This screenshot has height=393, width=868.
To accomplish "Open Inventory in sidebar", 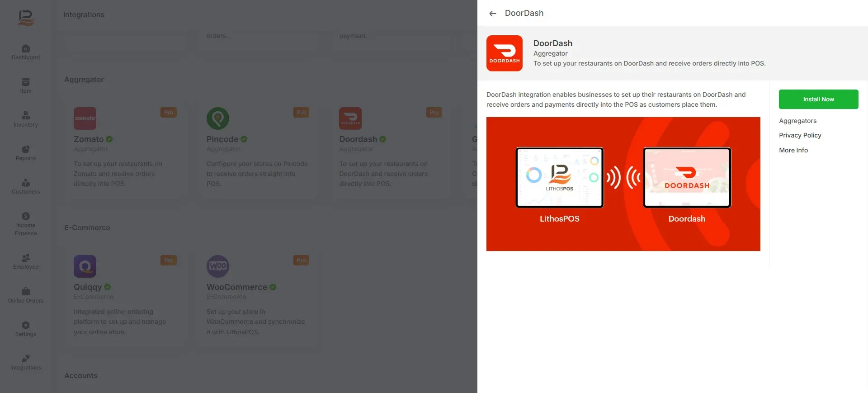I will (26, 119).
